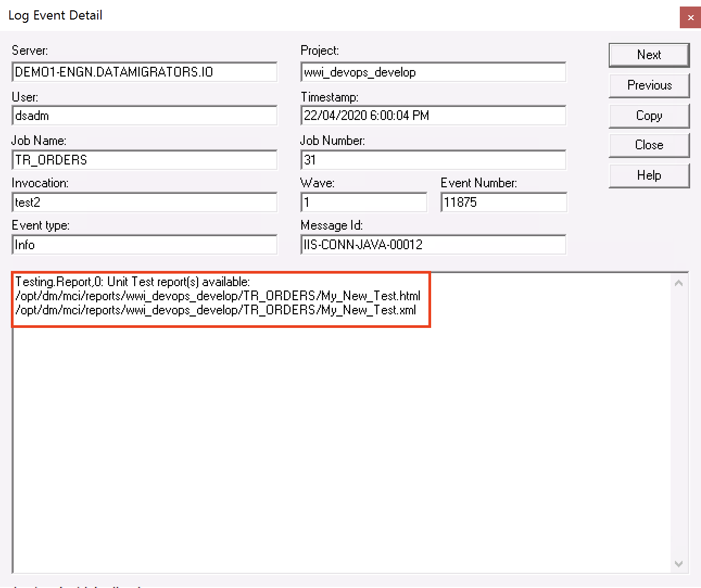Open Help for this dialog
Screen dimensions: 701x588
pos(649,175)
